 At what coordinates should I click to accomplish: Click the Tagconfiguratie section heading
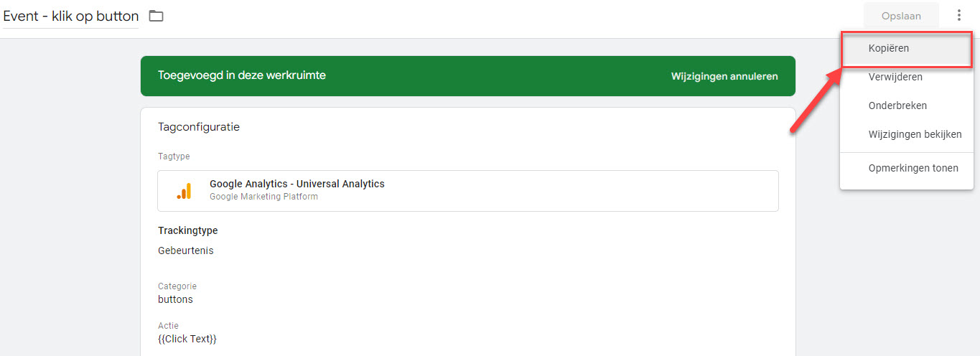click(199, 127)
